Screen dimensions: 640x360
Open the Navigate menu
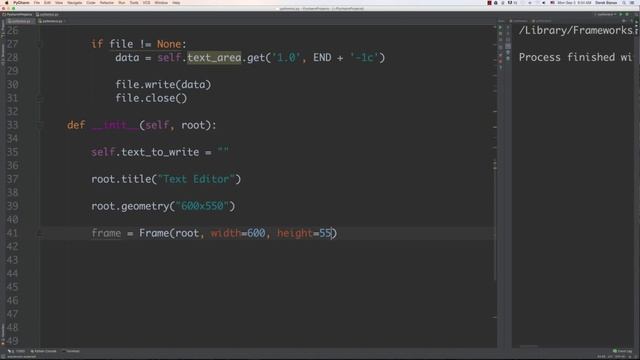74,2
